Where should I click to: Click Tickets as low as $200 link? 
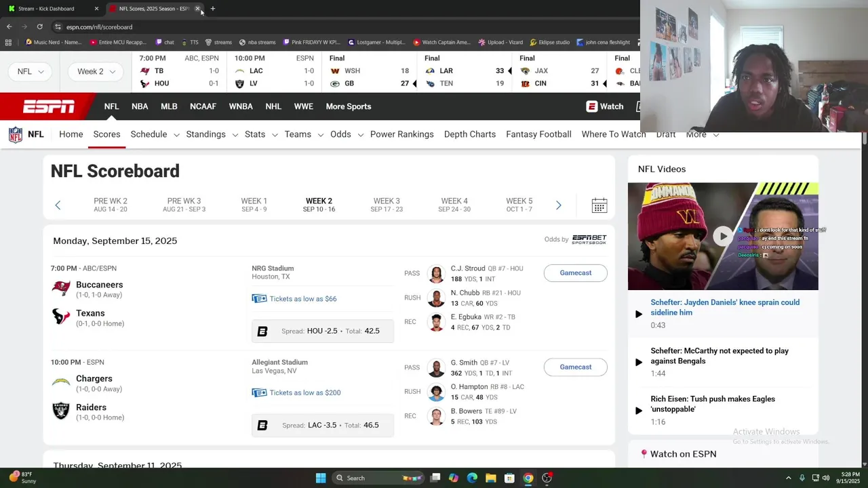(x=305, y=393)
